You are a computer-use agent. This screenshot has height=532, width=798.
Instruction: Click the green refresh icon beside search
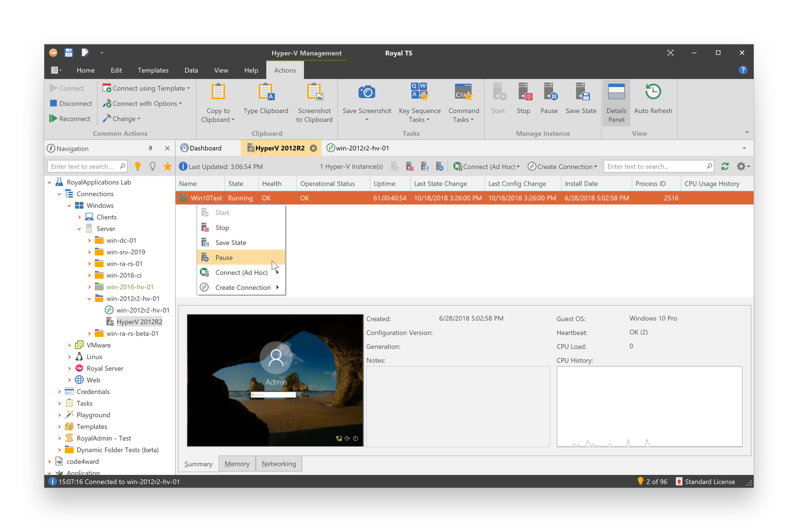(x=725, y=166)
